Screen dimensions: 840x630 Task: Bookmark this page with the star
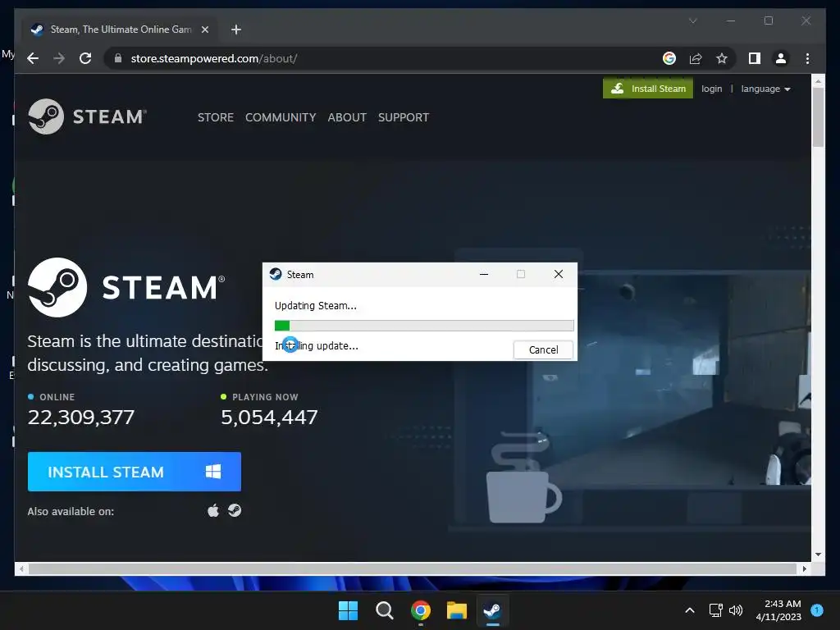[722, 58]
